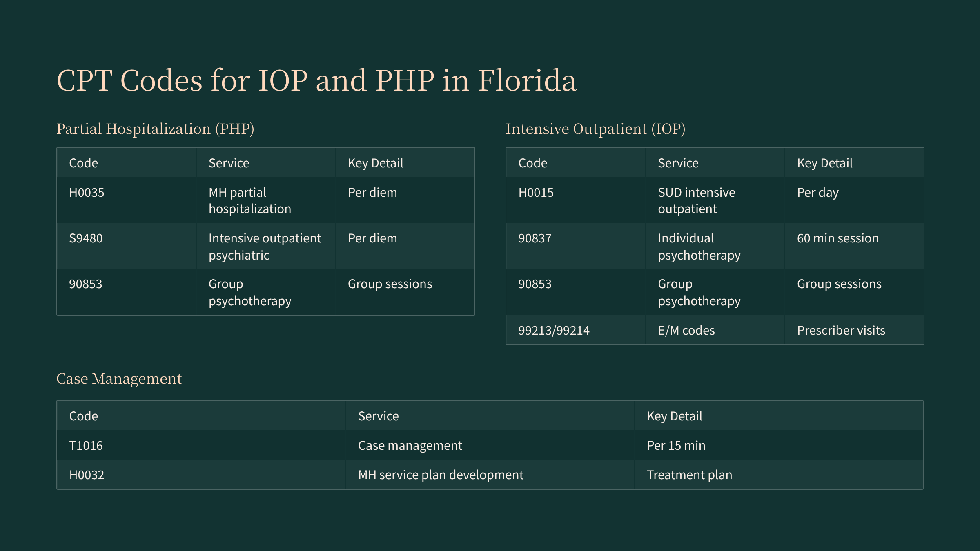Click the Prescriber visits detail cell
Screen dimensions: 980x551
841,331
